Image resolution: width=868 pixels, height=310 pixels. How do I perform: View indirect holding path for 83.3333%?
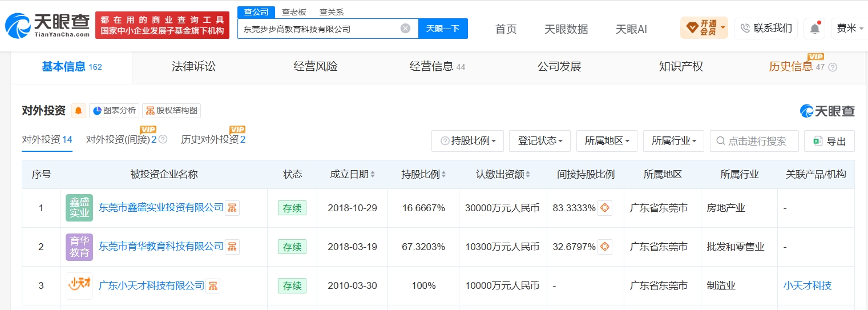pyautogui.click(x=605, y=208)
